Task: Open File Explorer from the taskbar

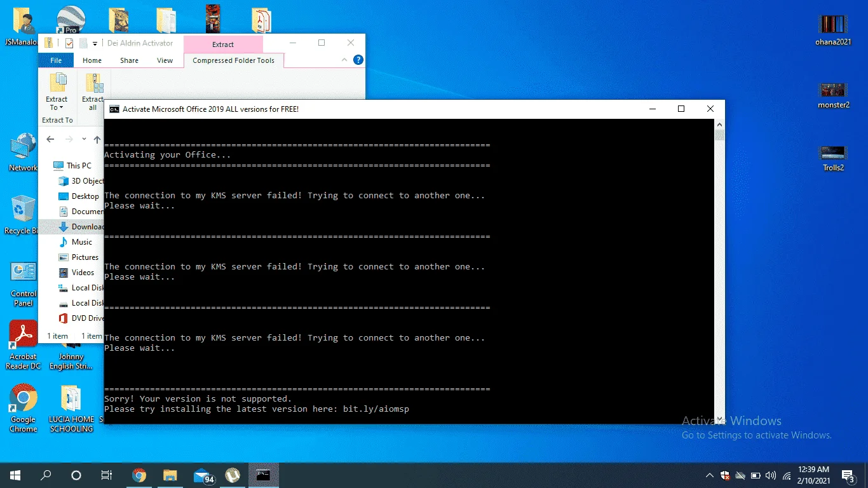Action: 170,475
